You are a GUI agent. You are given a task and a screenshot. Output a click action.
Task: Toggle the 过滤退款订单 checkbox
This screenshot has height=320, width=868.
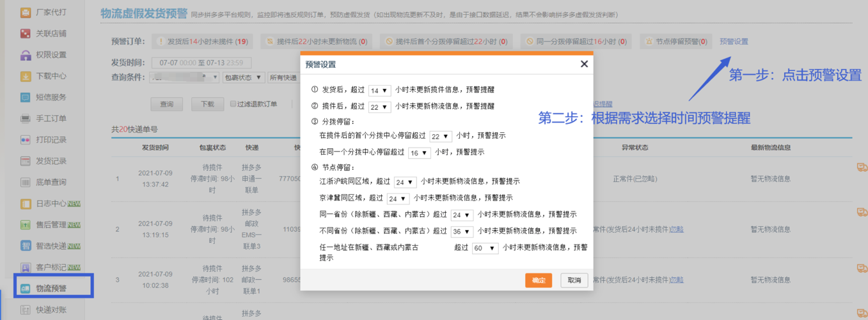[x=233, y=104]
